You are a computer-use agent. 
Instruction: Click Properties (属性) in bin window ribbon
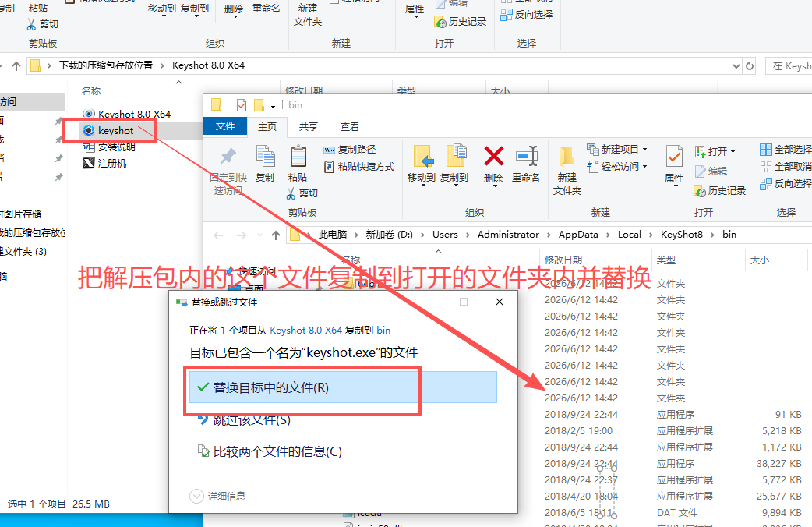[674, 164]
